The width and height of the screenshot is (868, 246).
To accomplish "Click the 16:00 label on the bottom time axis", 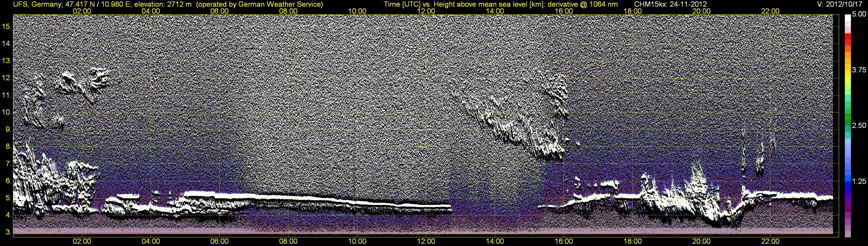I will point(564,241).
